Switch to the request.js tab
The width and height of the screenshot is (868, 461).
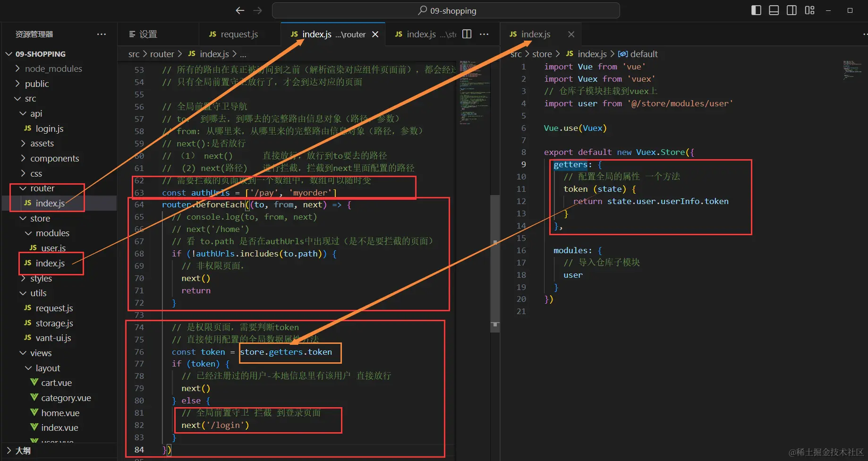(239, 34)
